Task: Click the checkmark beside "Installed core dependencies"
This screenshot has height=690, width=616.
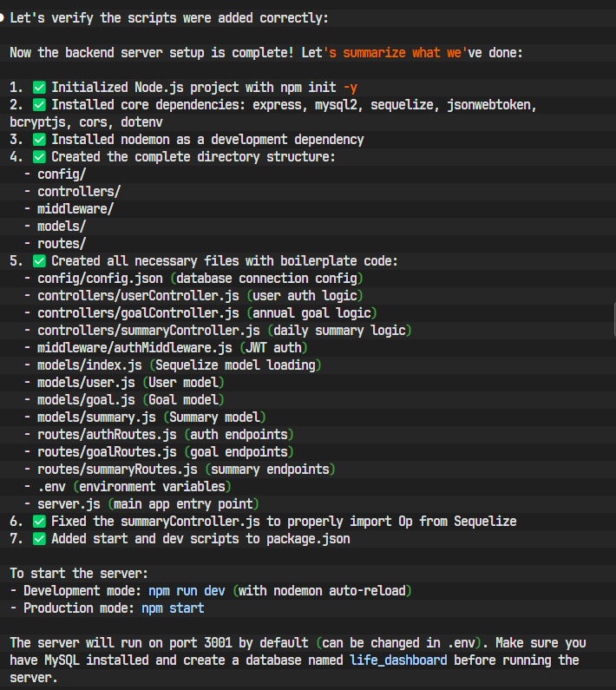Action: (39, 105)
